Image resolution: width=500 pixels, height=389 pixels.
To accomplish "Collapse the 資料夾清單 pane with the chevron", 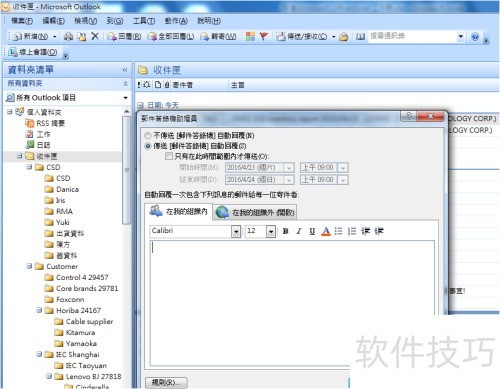I will pyautogui.click(x=125, y=70).
